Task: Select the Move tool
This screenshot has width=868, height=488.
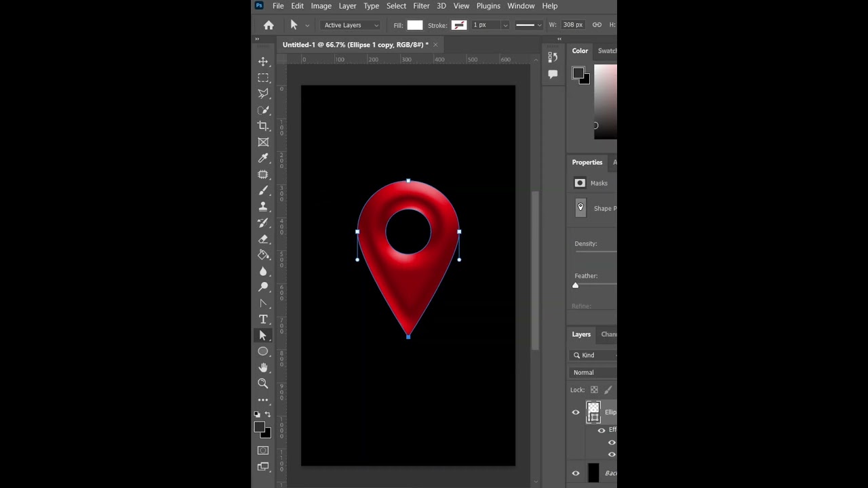Action: click(x=263, y=62)
